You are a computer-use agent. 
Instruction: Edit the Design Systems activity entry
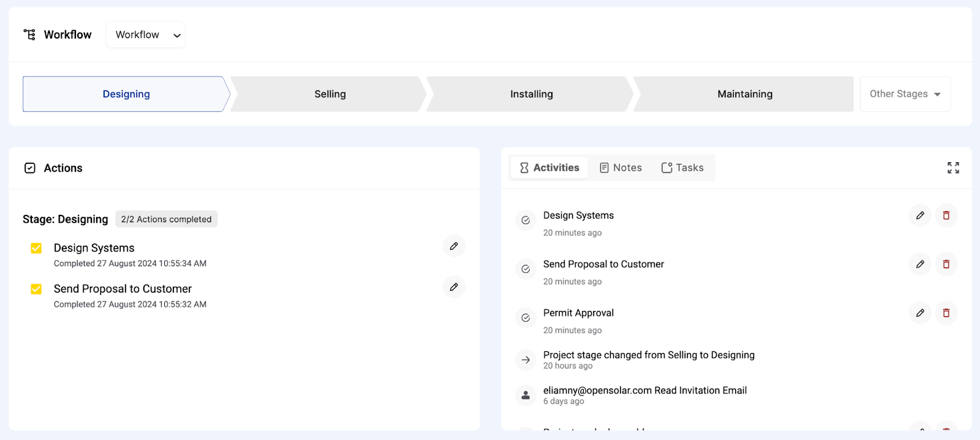[x=920, y=215]
